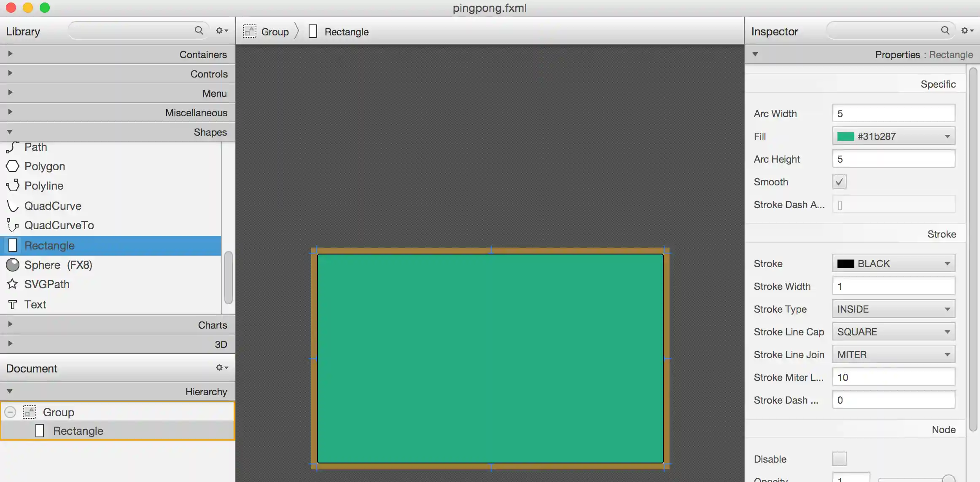
Task: Select the SVGPath shape
Action: pos(46,284)
